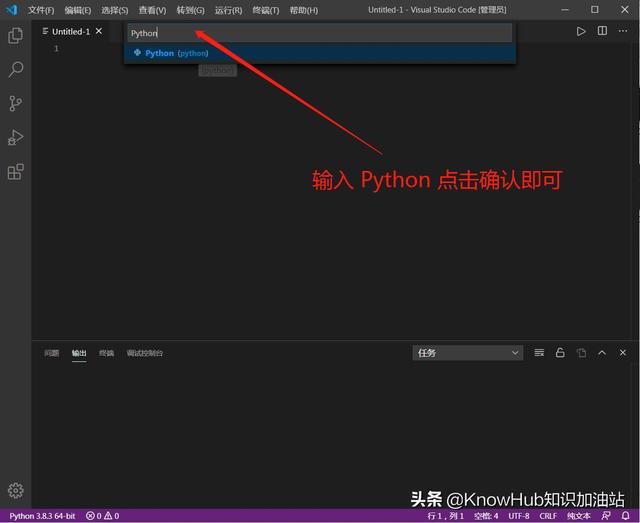Select the Python 3.8.3 64-bit interpreter in status bar
The image size is (640, 523).
[42, 516]
